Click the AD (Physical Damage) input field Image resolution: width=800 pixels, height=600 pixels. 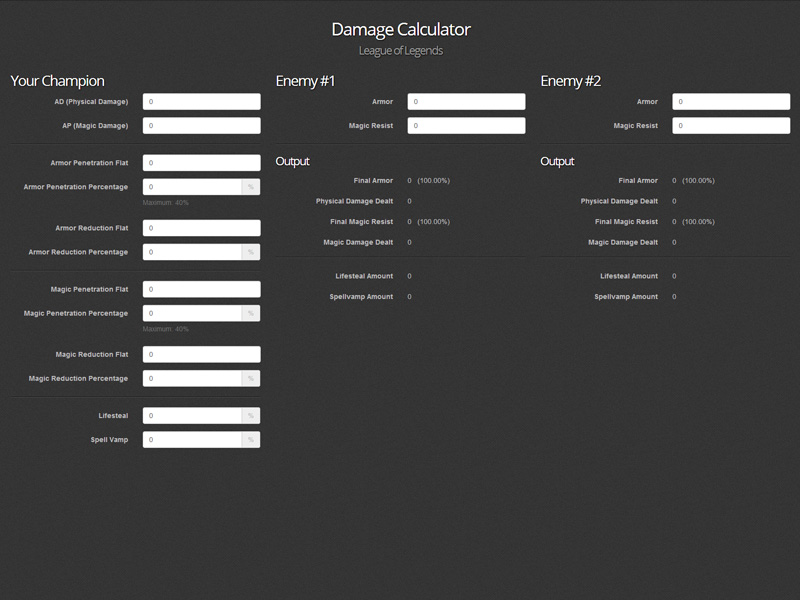tap(202, 102)
